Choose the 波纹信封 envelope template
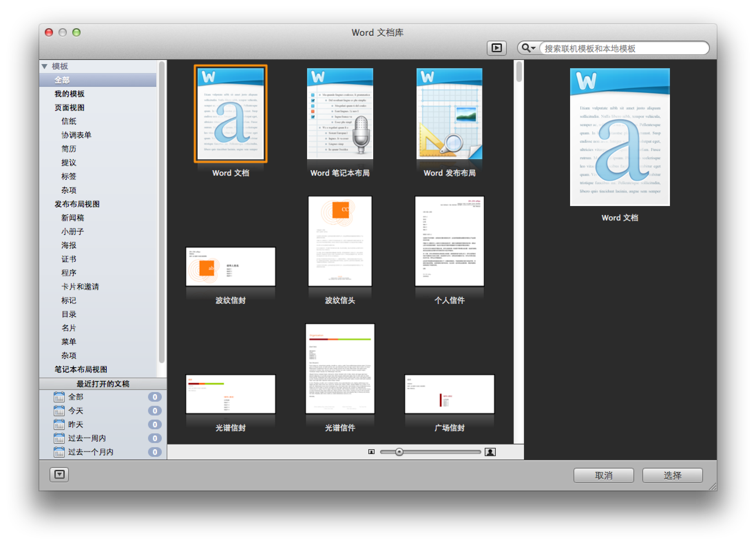 pyautogui.click(x=230, y=267)
